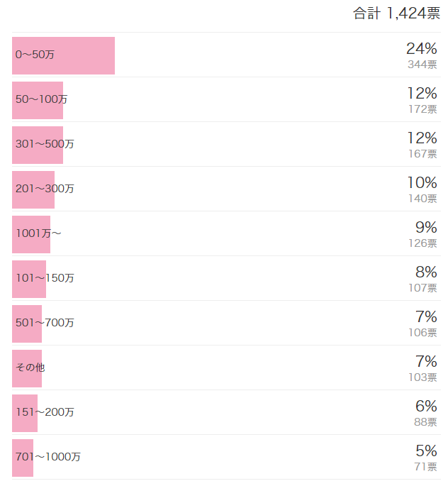The height and width of the screenshot is (486, 448).
Task: Click the 9% percentage for 1001万〜
Action: tap(426, 228)
